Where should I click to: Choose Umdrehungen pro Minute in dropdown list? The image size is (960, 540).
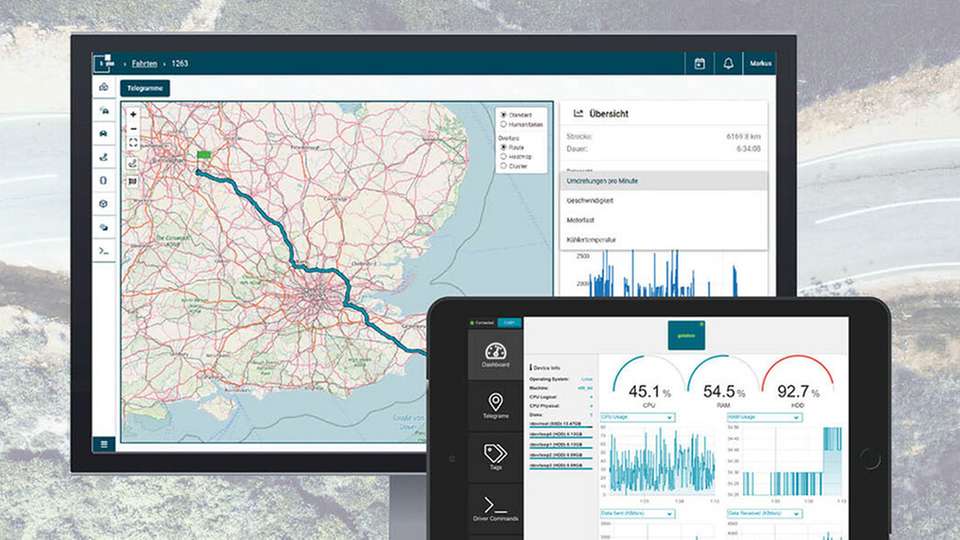coord(664,181)
